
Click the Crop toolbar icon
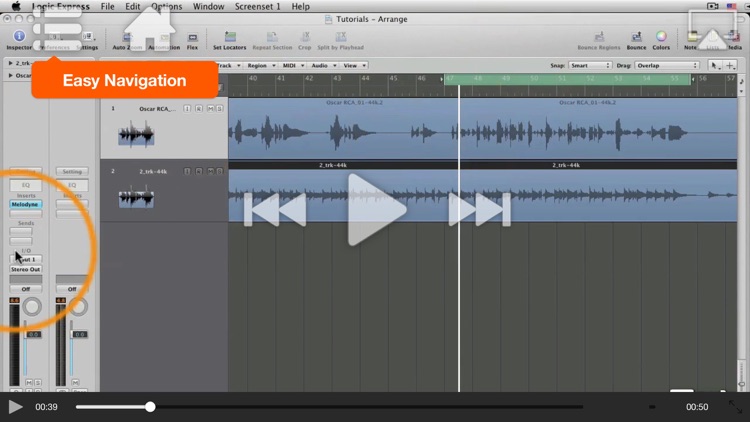pos(305,40)
